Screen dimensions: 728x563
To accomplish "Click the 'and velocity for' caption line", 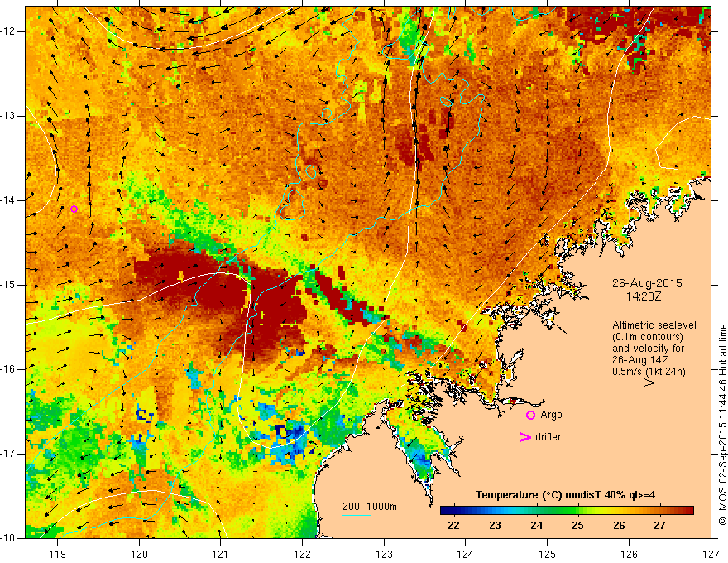I will click(x=648, y=349).
